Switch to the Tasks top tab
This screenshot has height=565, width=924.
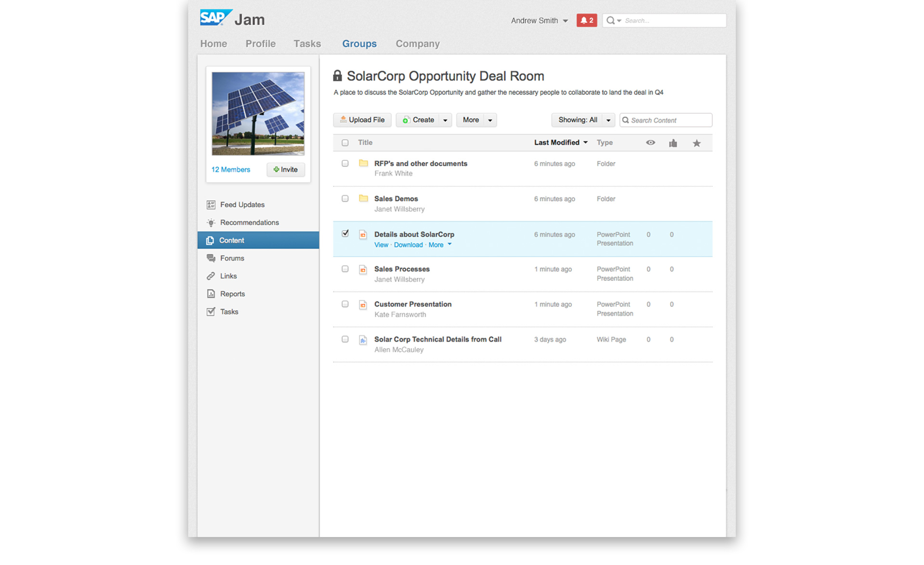click(307, 43)
